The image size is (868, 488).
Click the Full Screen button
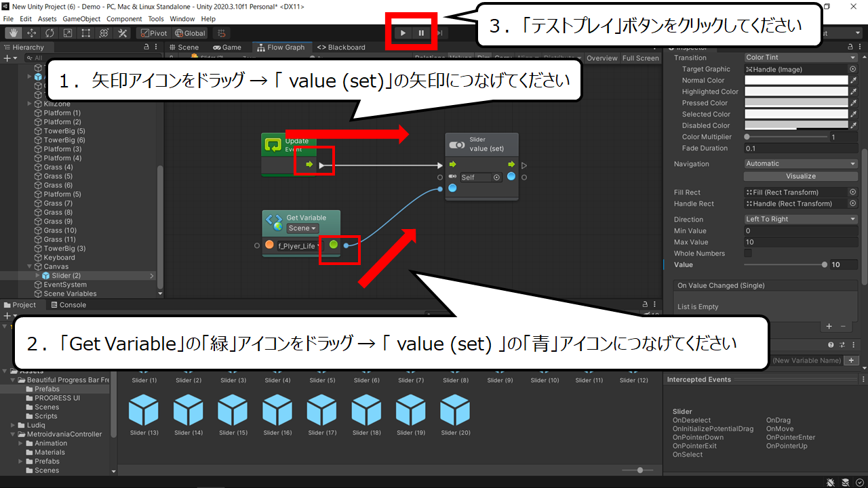click(x=641, y=58)
